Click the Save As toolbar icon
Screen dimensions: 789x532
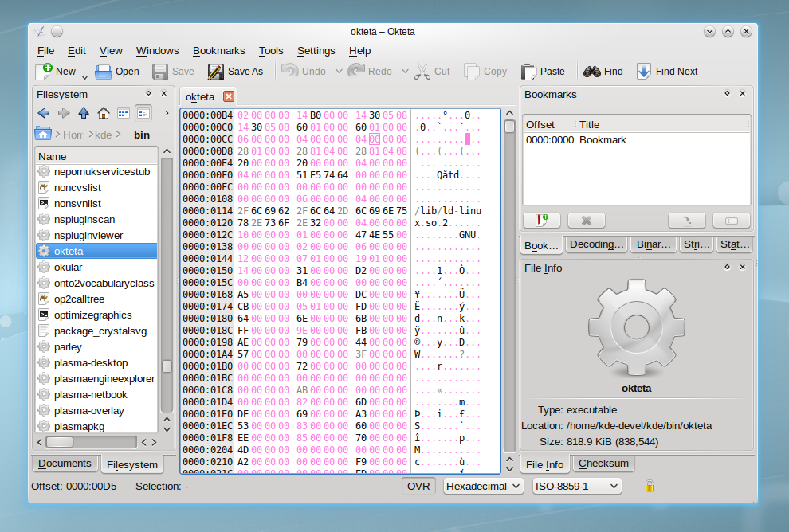[215, 71]
